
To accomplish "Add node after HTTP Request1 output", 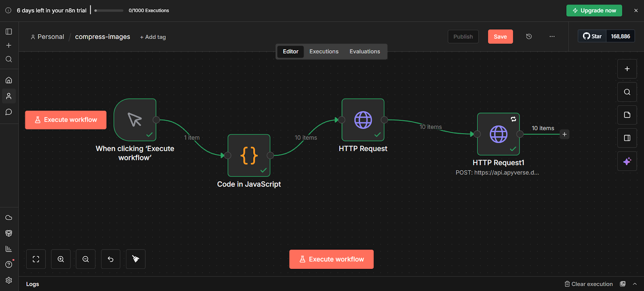I will coord(564,134).
